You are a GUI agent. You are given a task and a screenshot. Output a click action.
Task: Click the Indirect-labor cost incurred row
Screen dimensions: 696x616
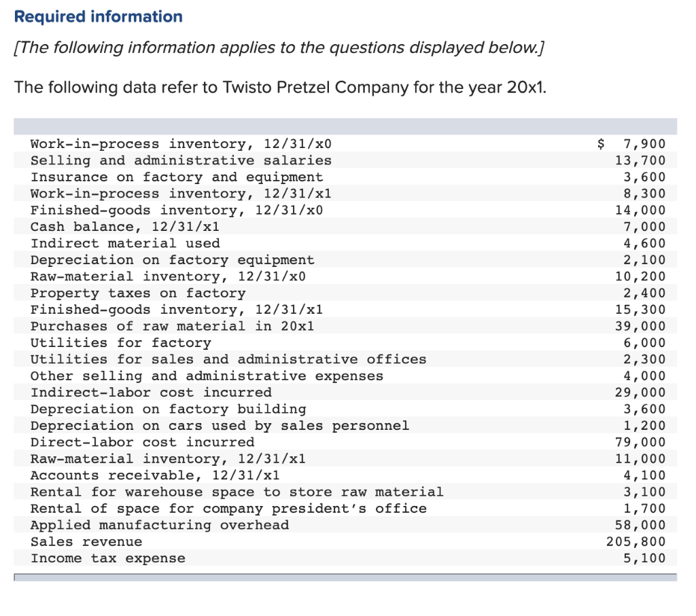150,392
